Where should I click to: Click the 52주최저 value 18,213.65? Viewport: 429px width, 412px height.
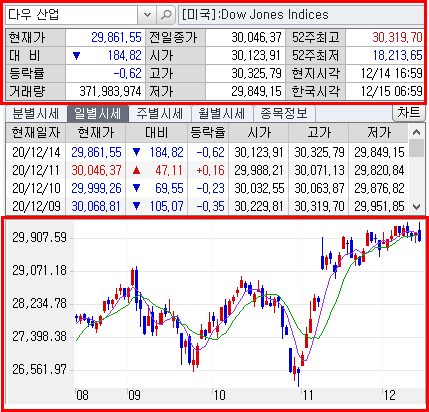coord(397,55)
